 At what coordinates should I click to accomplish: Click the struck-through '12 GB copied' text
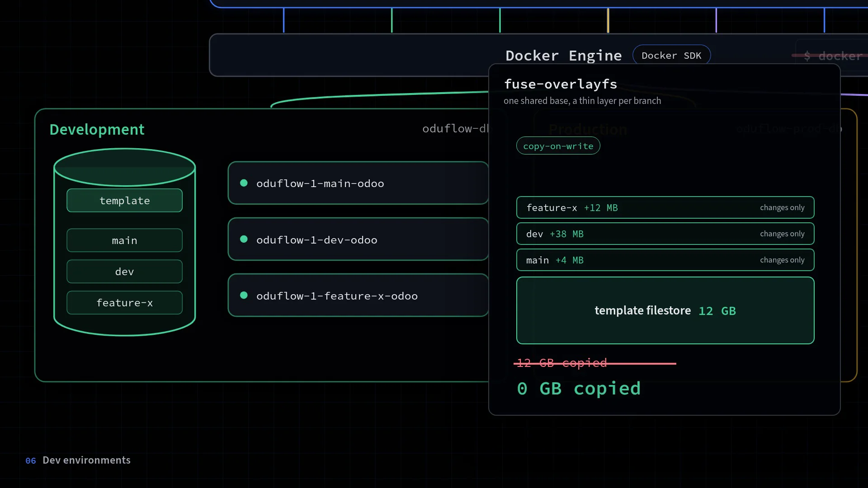pyautogui.click(x=562, y=363)
